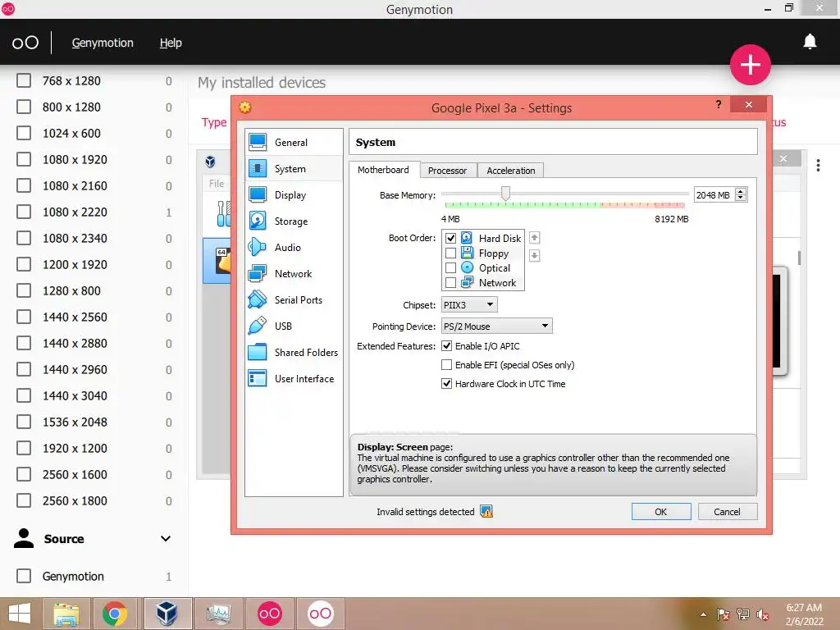The image size is (840, 630).
Task: Check the 2560 x 1800 resolution filter
Action: (x=24, y=501)
